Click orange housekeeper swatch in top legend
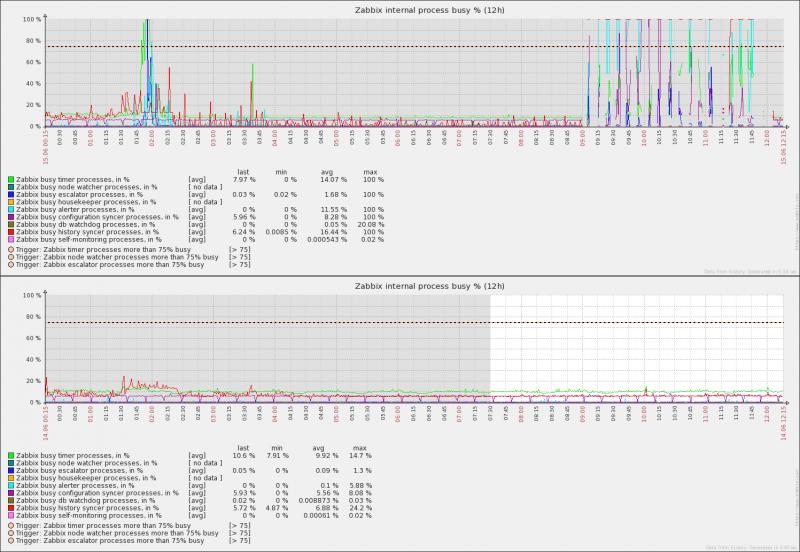This screenshot has height=552, width=800. point(11,200)
